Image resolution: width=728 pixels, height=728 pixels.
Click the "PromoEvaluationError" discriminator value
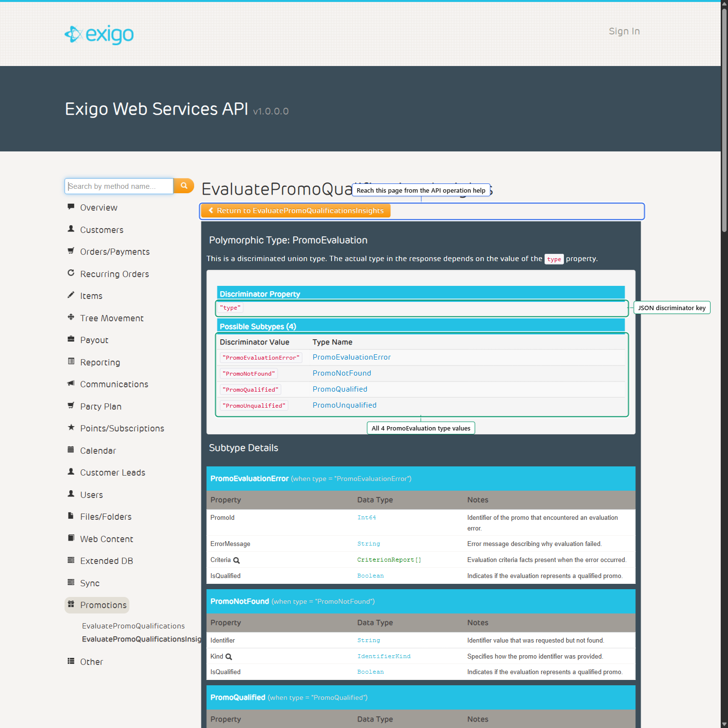261,358
